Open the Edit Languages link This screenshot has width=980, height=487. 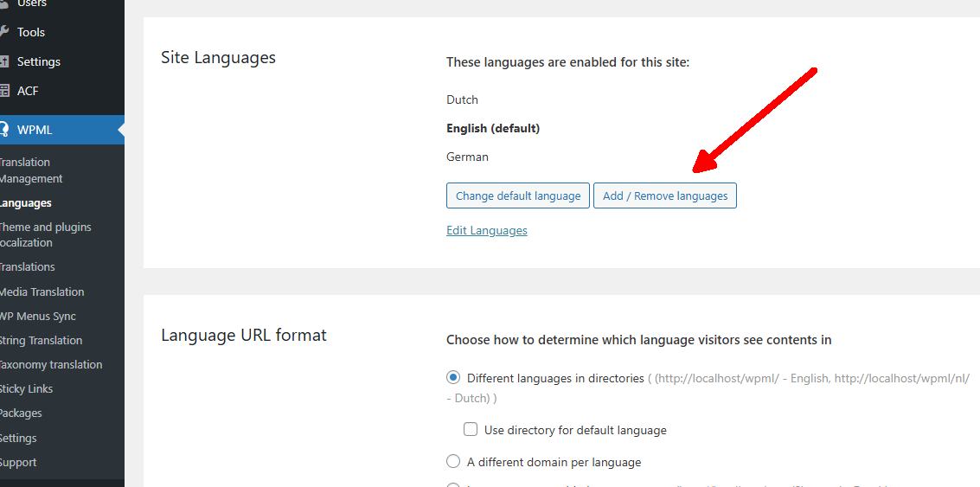click(x=486, y=230)
